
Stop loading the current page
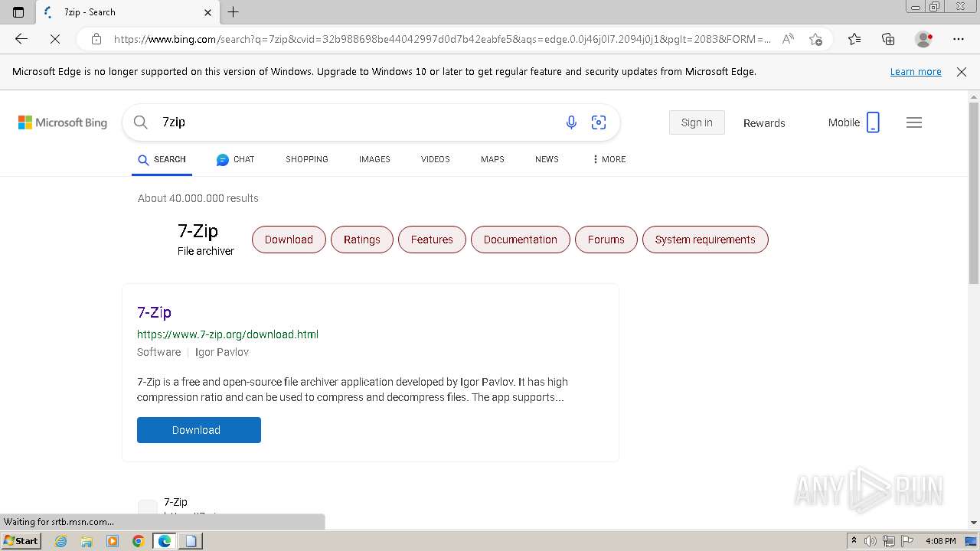click(x=55, y=39)
